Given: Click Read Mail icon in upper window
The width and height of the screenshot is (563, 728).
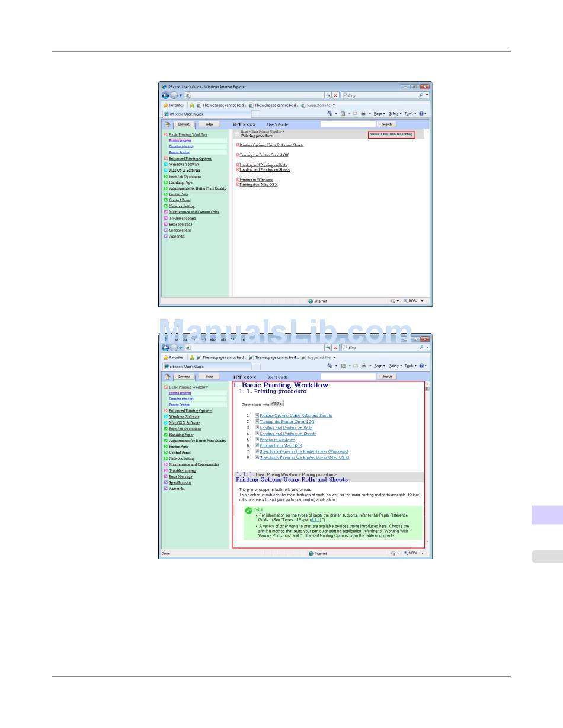Looking at the screenshot, I should click(355, 114).
